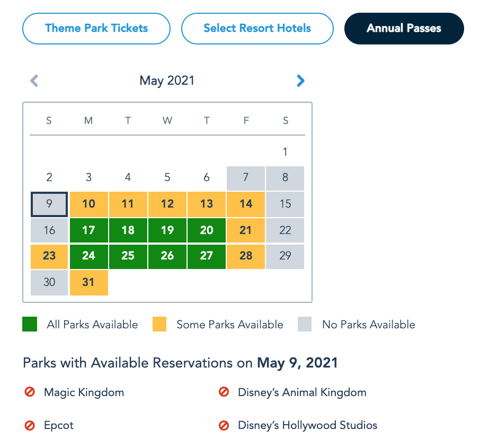The width and height of the screenshot is (498, 448).
Task: Click unavailable icon beside Disney's Hollywood Studios
Action: (x=224, y=425)
